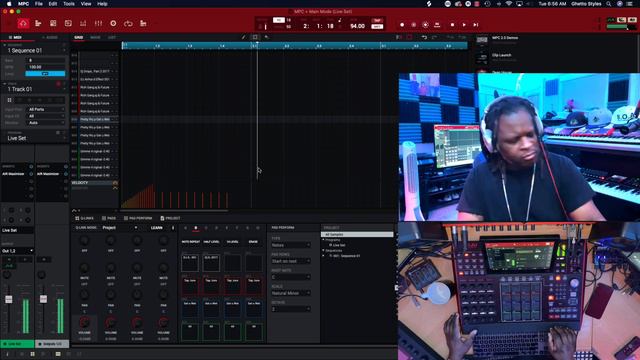
Task: Adjust the Live Set channel fader
Action: (x=9, y=299)
